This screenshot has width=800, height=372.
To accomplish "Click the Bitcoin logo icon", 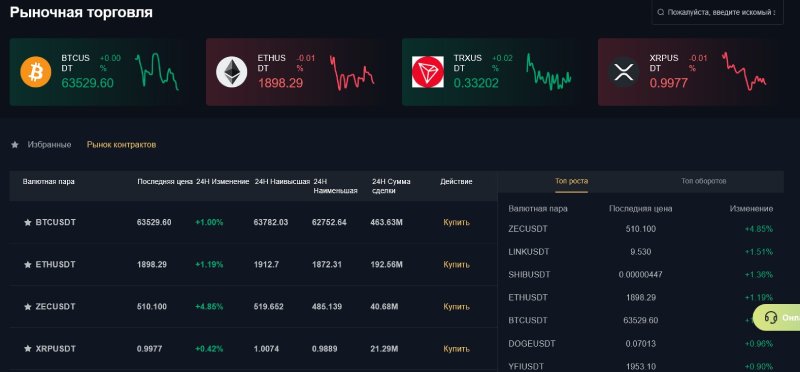I will 36,72.
